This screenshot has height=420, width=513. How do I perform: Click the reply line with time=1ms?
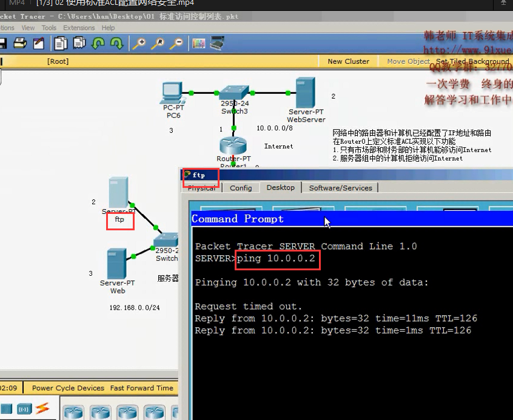[333, 330]
